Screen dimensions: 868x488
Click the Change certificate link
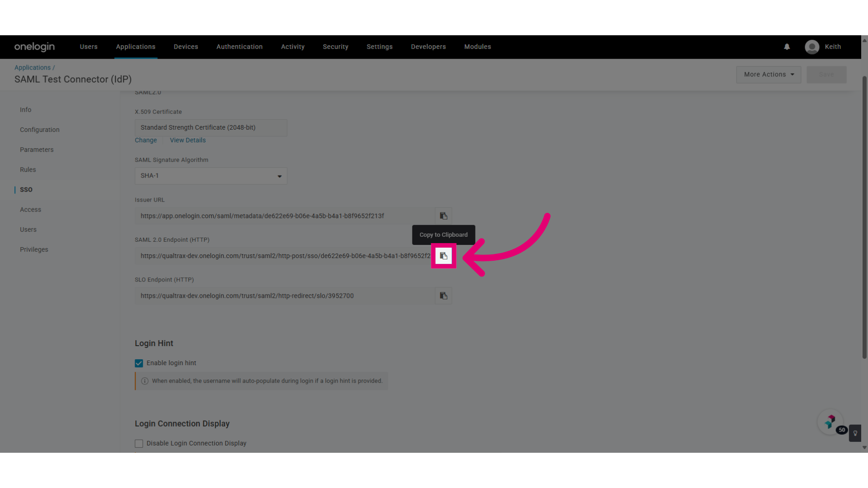tap(146, 141)
